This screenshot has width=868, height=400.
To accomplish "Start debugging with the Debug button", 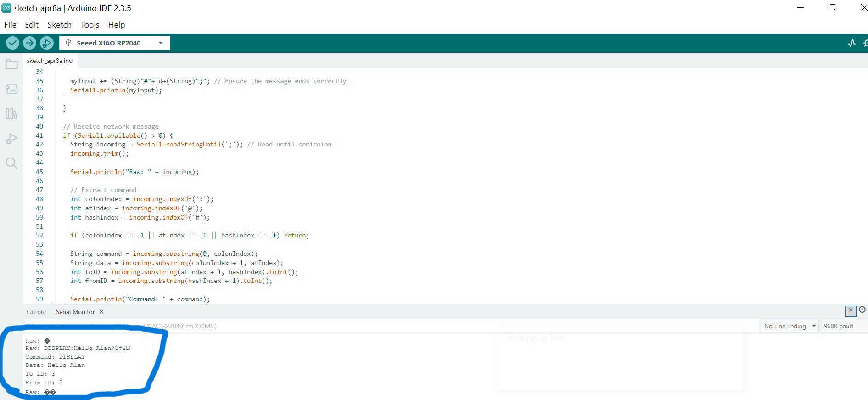I will coord(46,43).
